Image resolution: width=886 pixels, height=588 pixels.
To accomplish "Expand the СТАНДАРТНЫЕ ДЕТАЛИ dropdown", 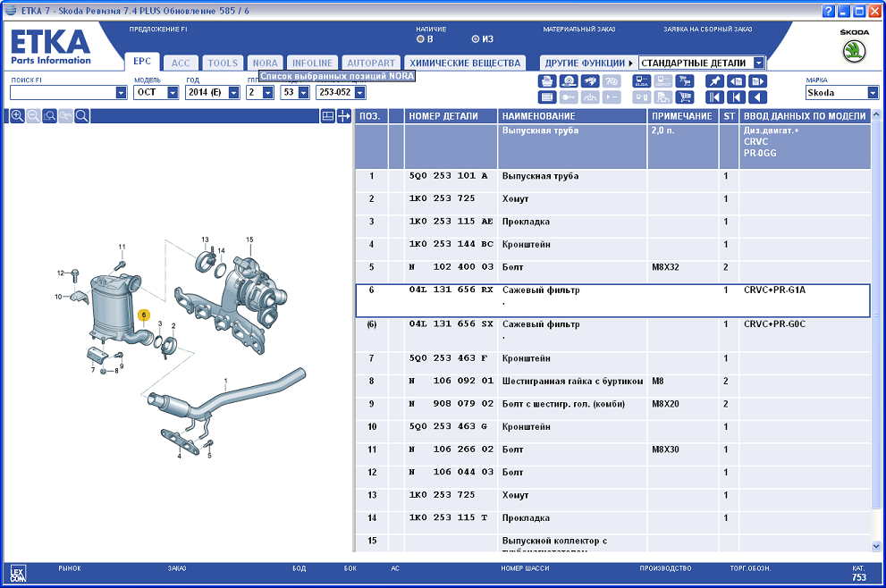I will coord(759,63).
